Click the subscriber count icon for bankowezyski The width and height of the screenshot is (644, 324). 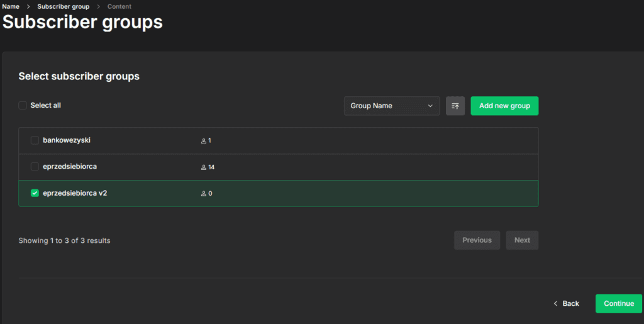pos(203,140)
